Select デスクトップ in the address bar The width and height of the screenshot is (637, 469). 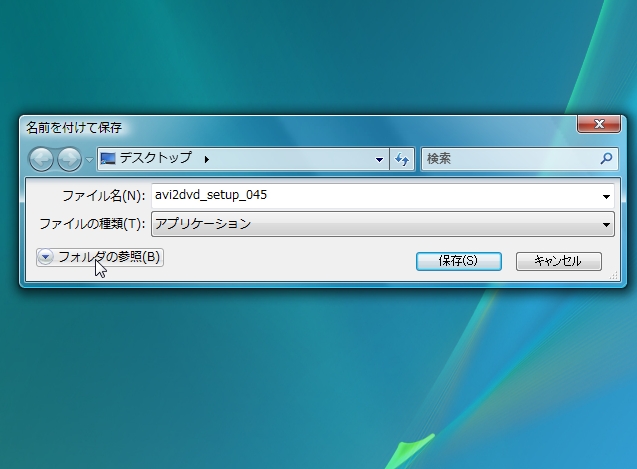[155, 158]
